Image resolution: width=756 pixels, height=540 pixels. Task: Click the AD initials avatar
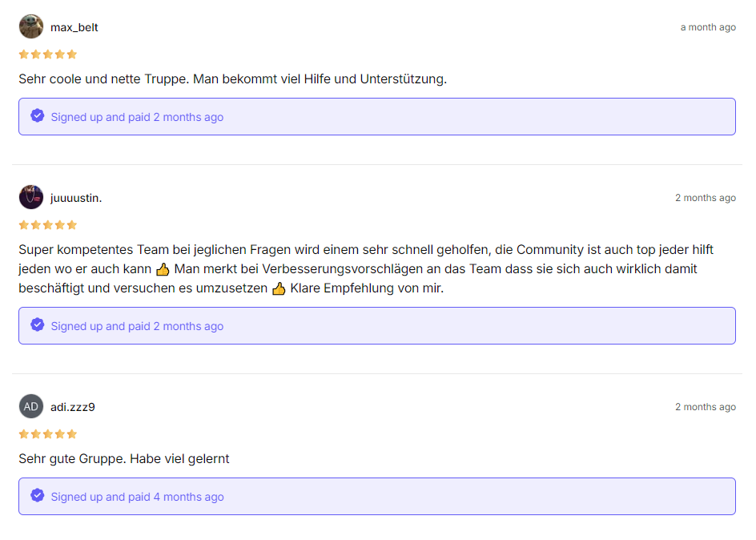[x=31, y=406]
